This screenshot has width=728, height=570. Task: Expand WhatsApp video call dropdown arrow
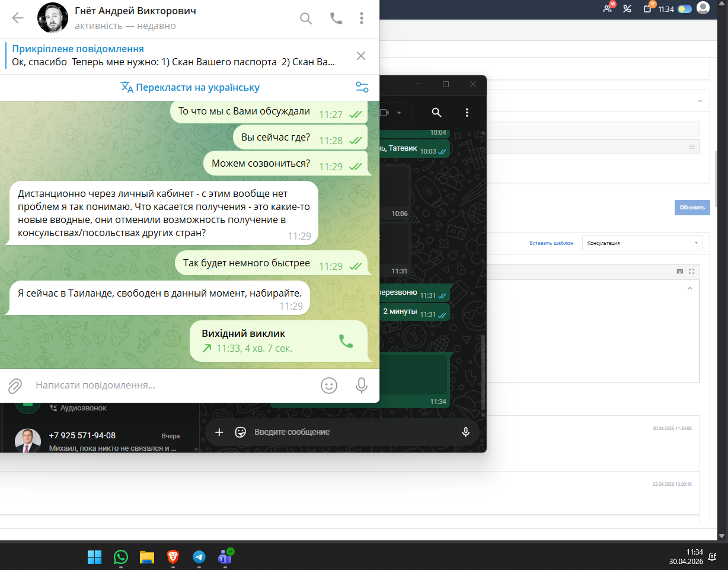pos(399,113)
